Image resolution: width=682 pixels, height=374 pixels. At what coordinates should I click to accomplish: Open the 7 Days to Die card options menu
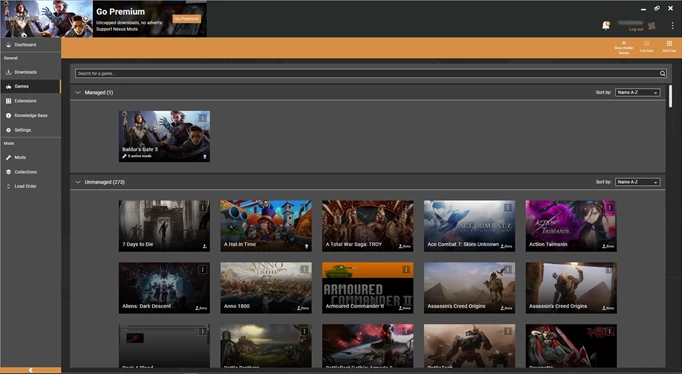[202, 207]
